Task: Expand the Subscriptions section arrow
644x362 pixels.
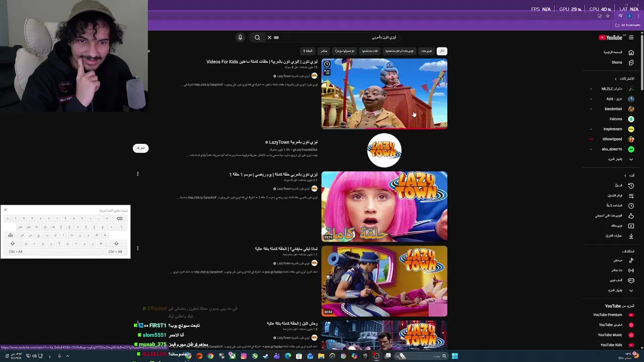Action: (615, 79)
